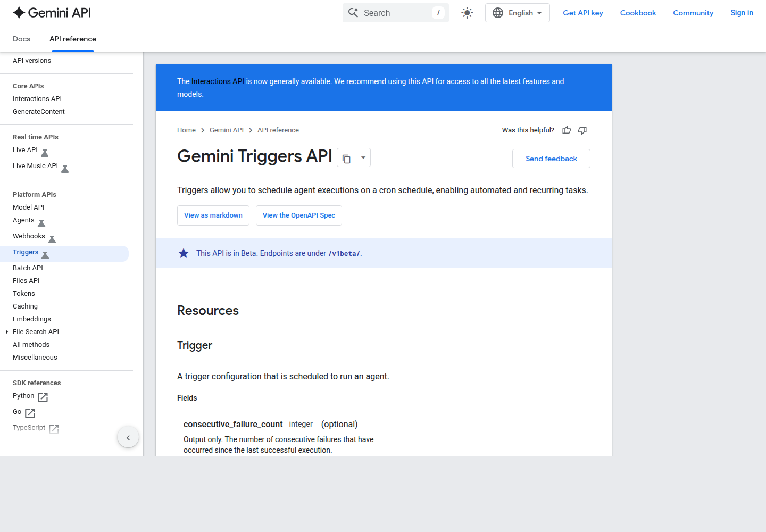Click the Live API experimental flask icon

[x=45, y=153]
